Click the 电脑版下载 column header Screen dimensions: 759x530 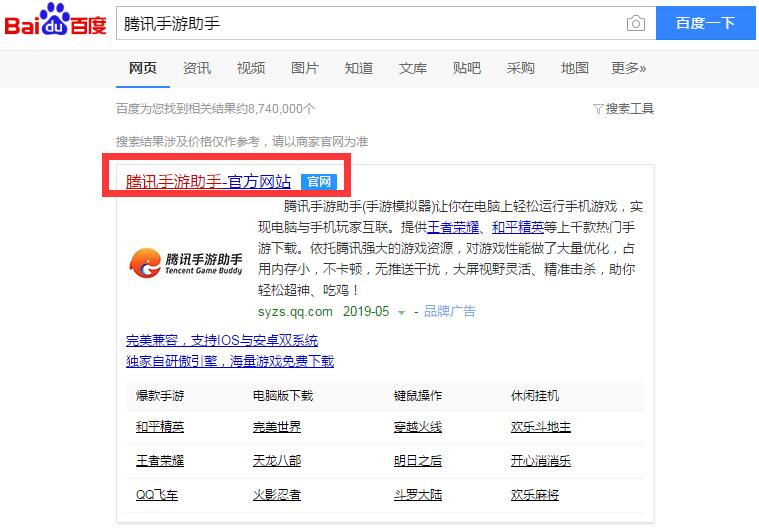pyautogui.click(x=283, y=396)
